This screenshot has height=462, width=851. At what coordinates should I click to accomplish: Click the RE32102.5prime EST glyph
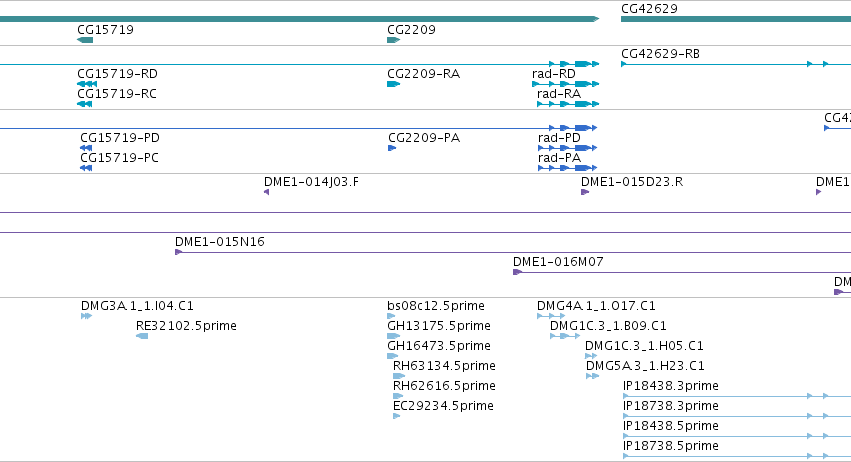point(142,336)
